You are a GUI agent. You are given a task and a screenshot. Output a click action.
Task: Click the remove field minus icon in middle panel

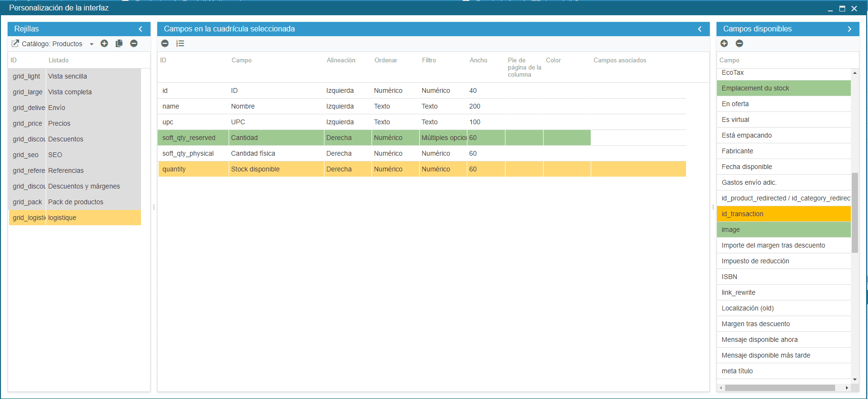coord(165,43)
